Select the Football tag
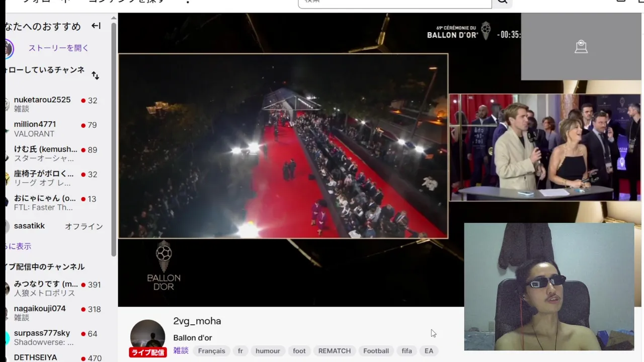The width and height of the screenshot is (644, 362). tap(376, 351)
